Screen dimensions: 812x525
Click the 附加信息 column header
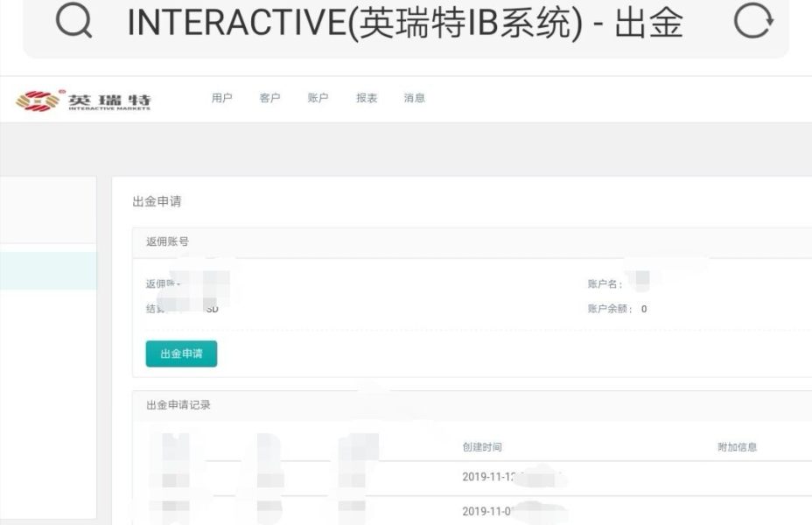(738, 447)
